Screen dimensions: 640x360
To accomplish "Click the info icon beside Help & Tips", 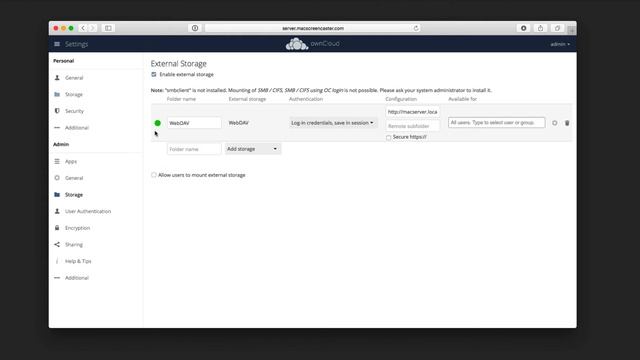I will 57,261.
